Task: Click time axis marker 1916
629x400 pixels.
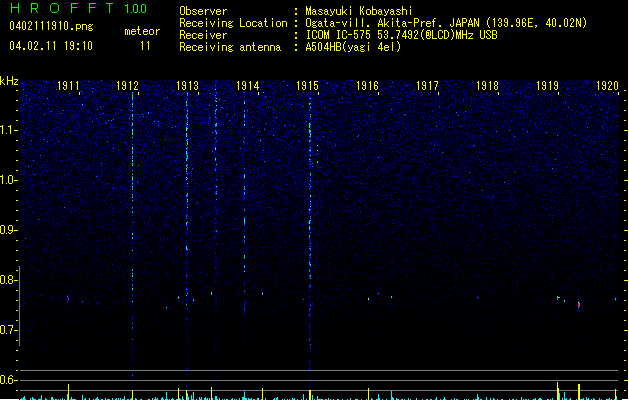Action: (x=367, y=86)
